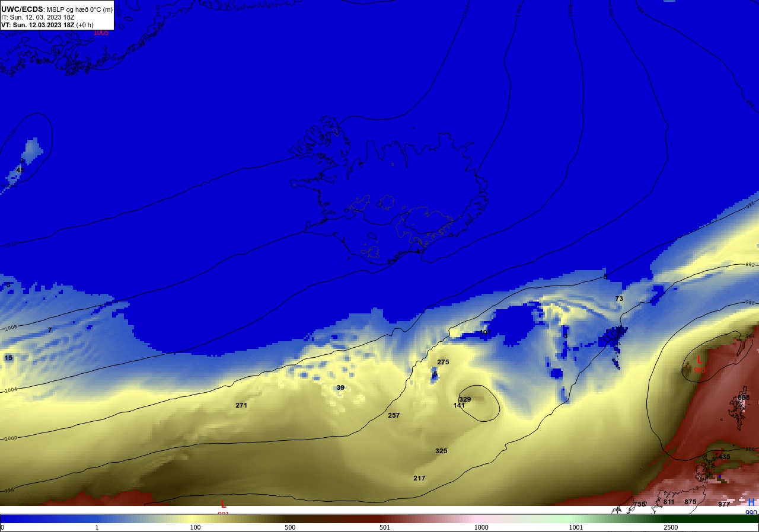Click the 271 height value
This screenshot has width=759, height=532.
(x=241, y=405)
